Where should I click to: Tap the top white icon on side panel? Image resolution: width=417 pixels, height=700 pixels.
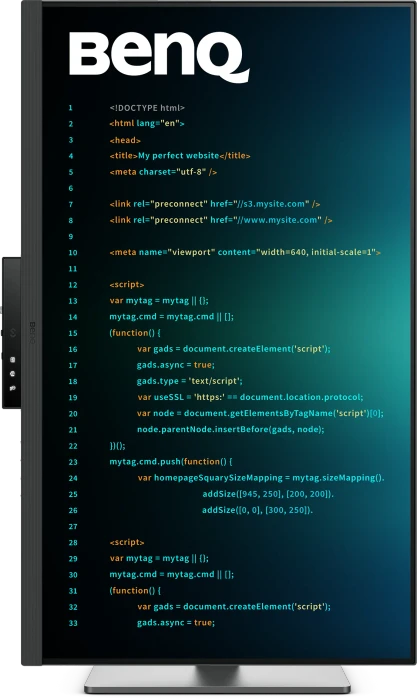point(13,359)
